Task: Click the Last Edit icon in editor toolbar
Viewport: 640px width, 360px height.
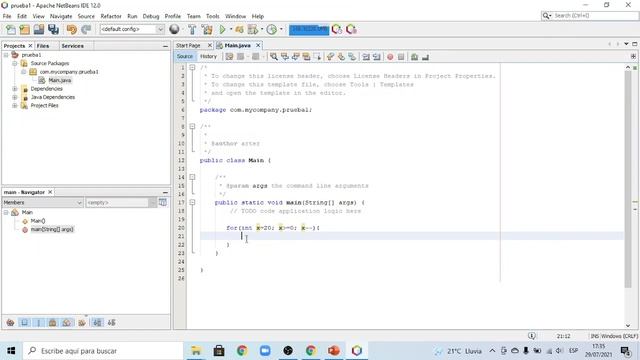Action: pyautogui.click(x=229, y=57)
